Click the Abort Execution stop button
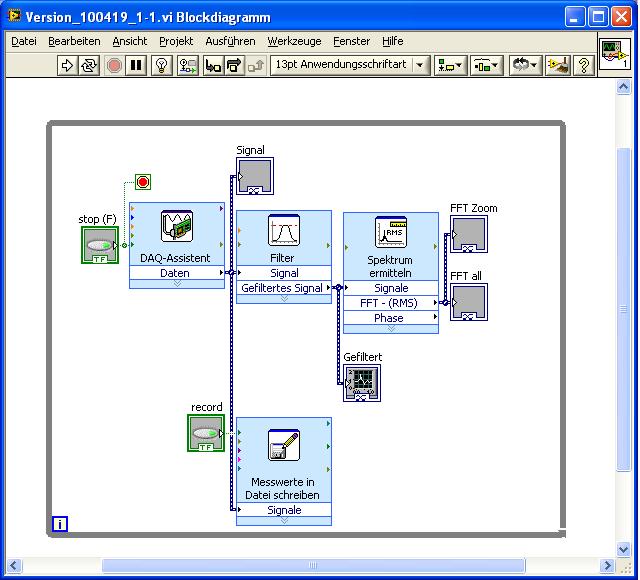 coord(114,65)
